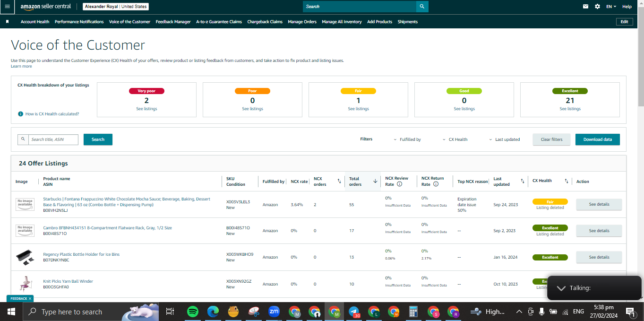Open Windows Start menu
The height and width of the screenshot is (321, 644).
click(x=11, y=312)
